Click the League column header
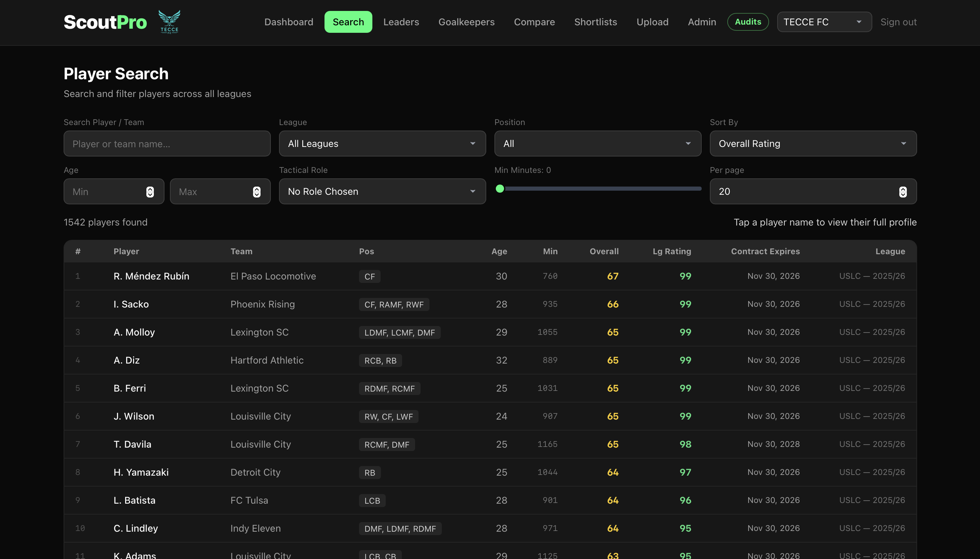This screenshot has width=980, height=559. (890, 251)
